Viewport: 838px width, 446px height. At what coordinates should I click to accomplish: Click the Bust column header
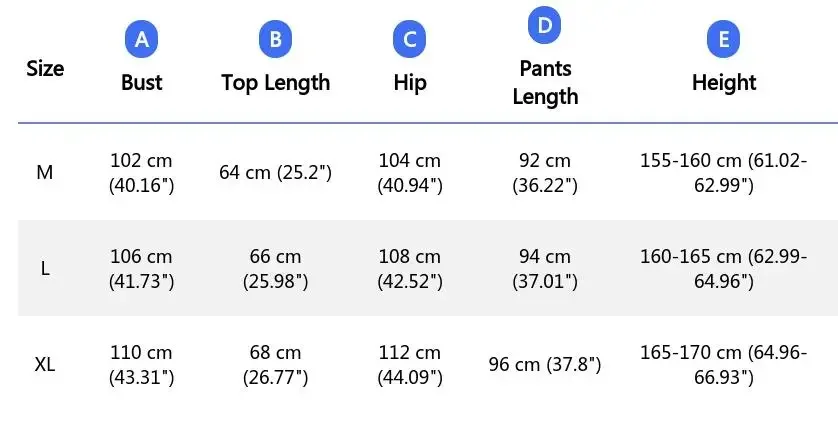[x=142, y=82]
